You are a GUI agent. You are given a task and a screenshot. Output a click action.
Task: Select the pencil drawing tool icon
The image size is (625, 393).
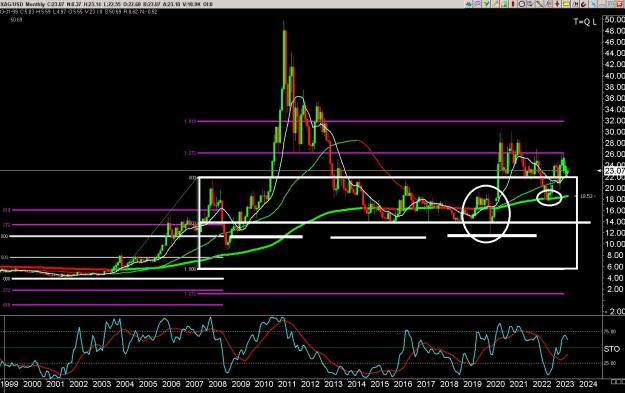[495, 4]
